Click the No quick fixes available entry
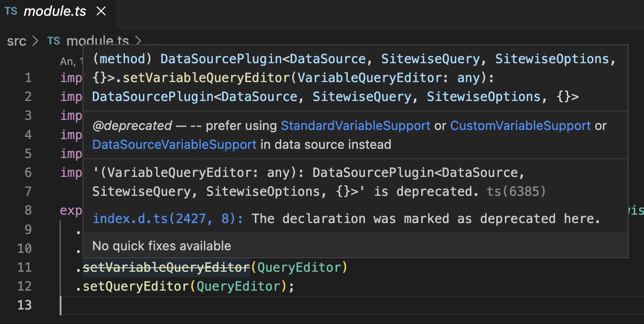The image size is (644, 324). tap(162, 246)
